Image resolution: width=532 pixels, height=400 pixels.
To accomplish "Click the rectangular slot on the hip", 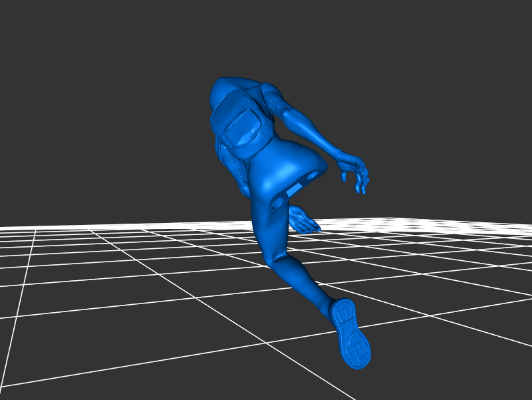I will (292, 191).
